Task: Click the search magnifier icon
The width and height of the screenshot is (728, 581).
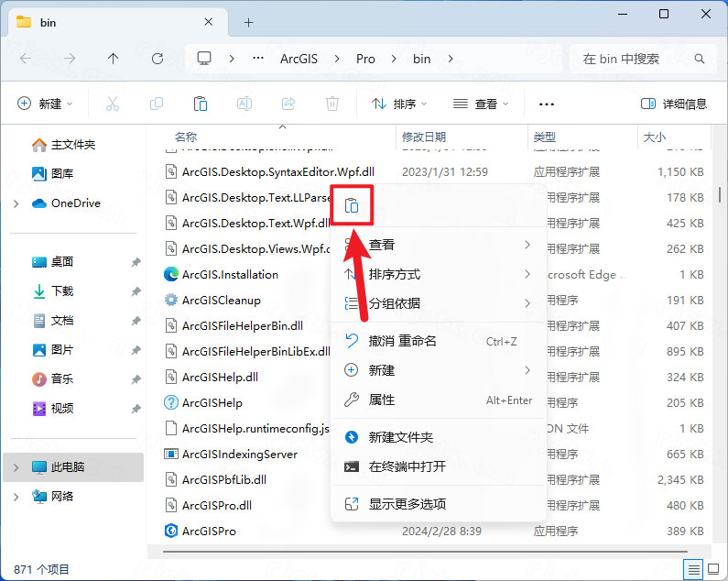Action: (700, 59)
